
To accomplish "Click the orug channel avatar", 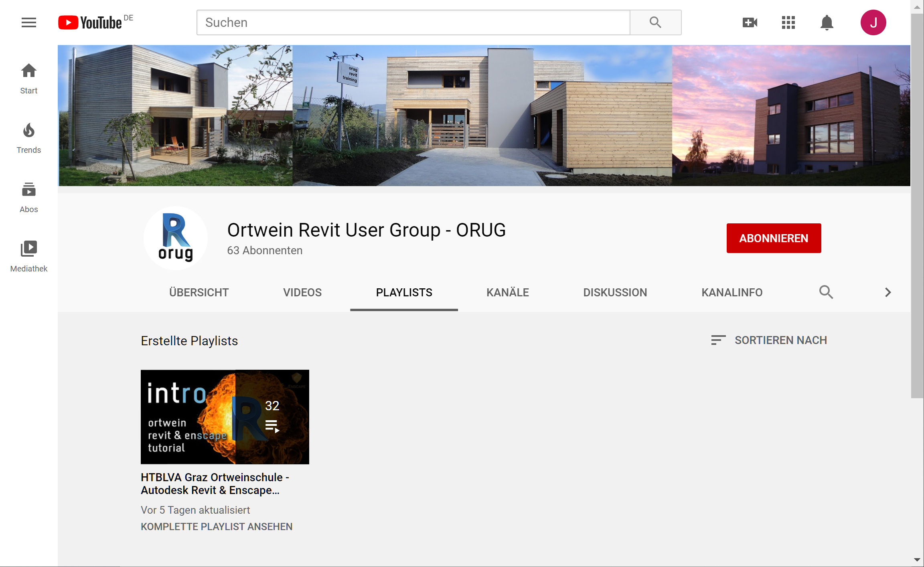I will click(176, 238).
